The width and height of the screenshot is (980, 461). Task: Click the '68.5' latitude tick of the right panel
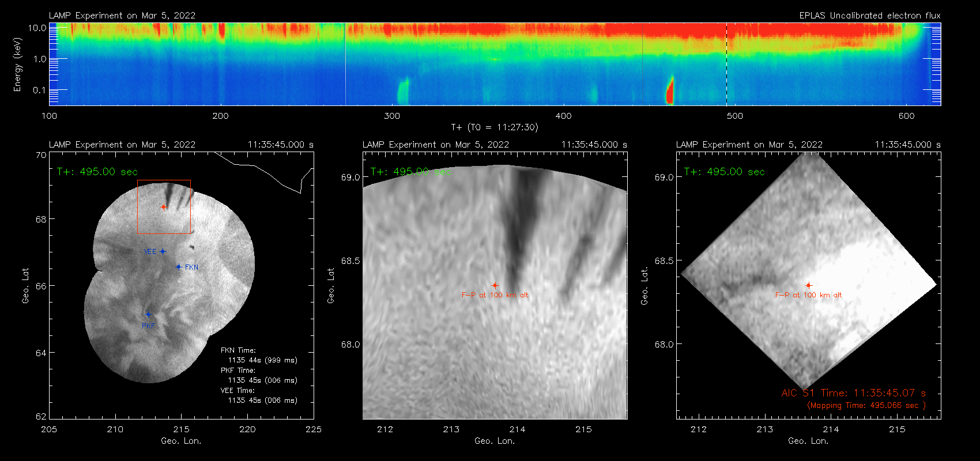click(664, 260)
